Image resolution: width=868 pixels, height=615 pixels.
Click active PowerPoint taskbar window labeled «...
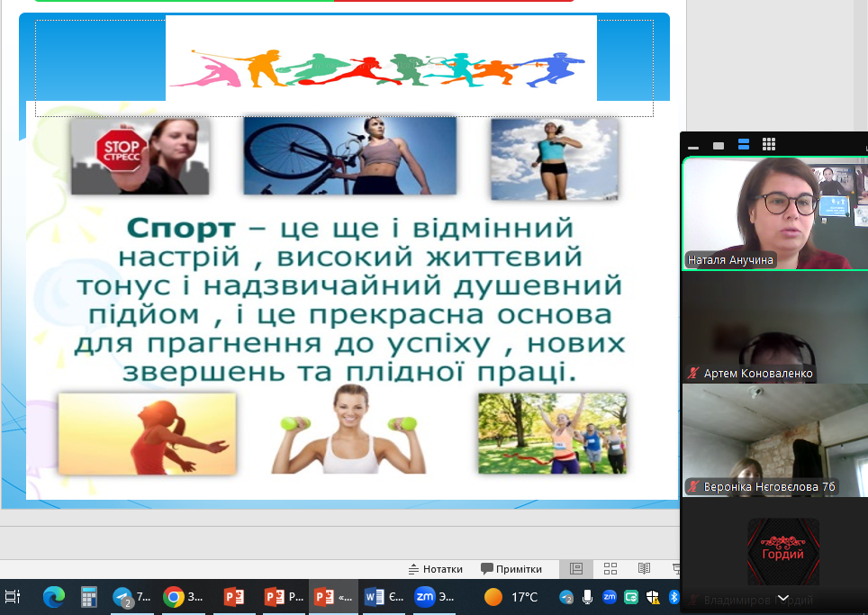pos(332,597)
